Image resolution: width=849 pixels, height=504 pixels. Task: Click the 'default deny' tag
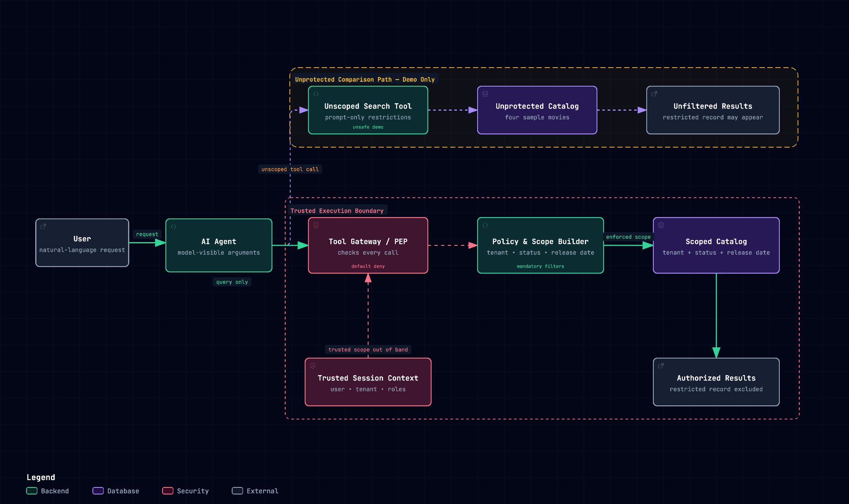click(x=368, y=266)
